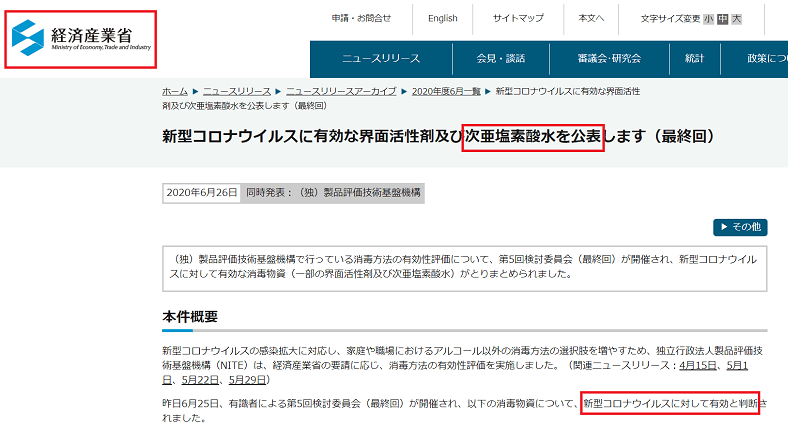Set text size to 中
The height and width of the screenshot is (427, 788).
pyautogui.click(x=723, y=19)
